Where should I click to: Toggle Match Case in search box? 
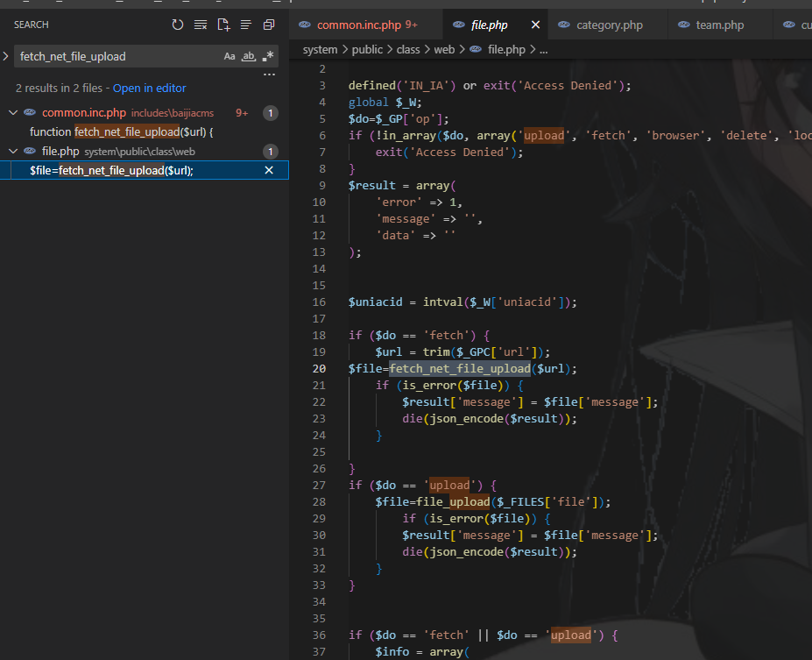pyautogui.click(x=229, y=56)
